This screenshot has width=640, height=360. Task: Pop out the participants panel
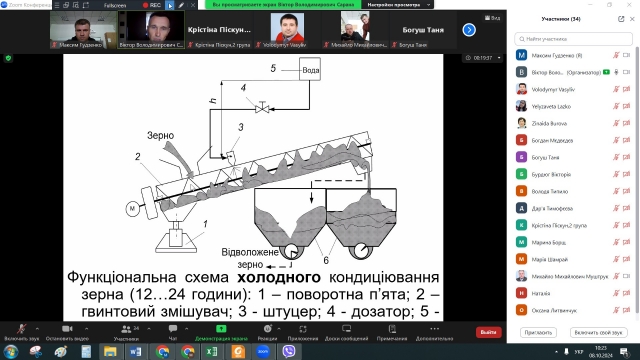tap(621, 19)
